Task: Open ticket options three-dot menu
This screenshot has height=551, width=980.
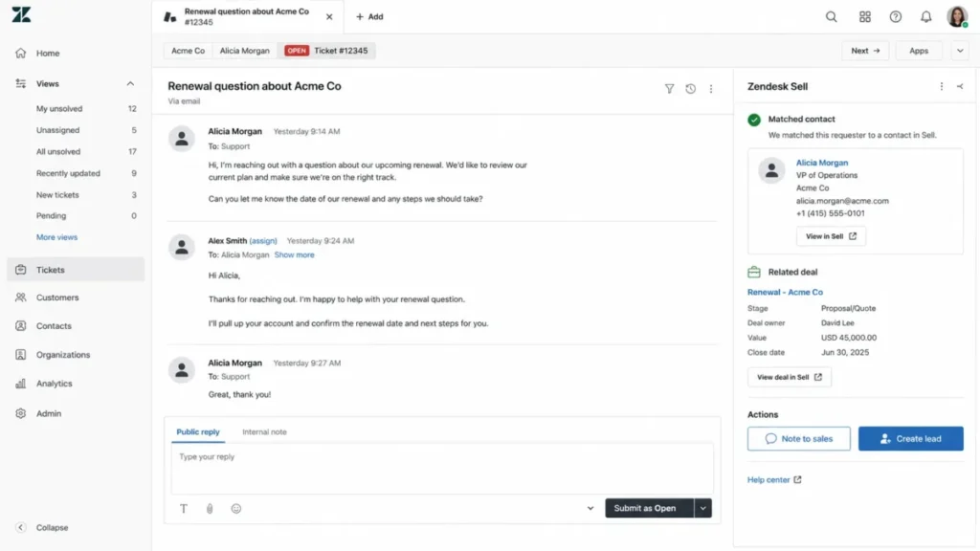Action: (x=711, y=89)
